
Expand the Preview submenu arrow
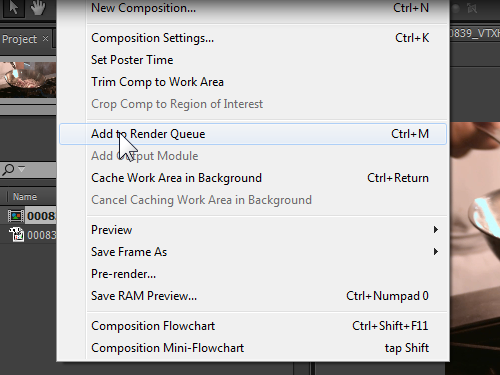pos(436,230)
